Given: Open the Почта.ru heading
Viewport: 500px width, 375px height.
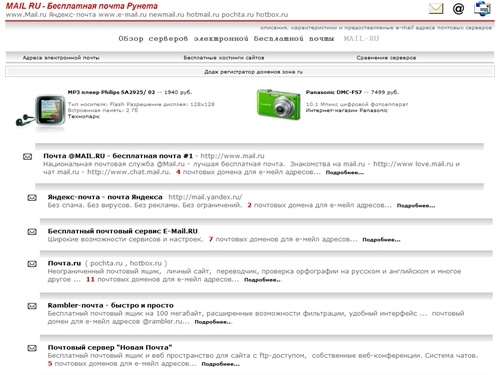Looking at the screenshot, I should tap(64, 263).
